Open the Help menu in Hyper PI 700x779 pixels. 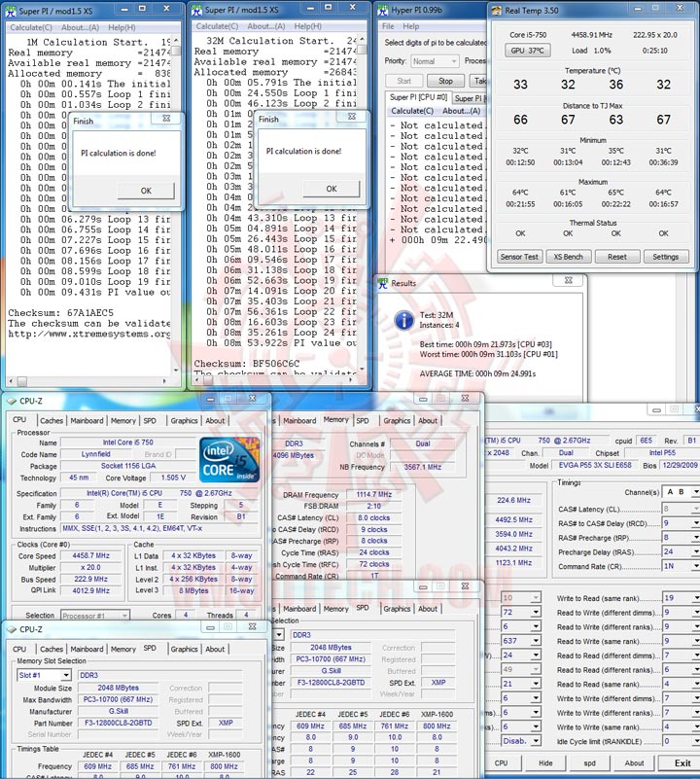click(411, 26)
